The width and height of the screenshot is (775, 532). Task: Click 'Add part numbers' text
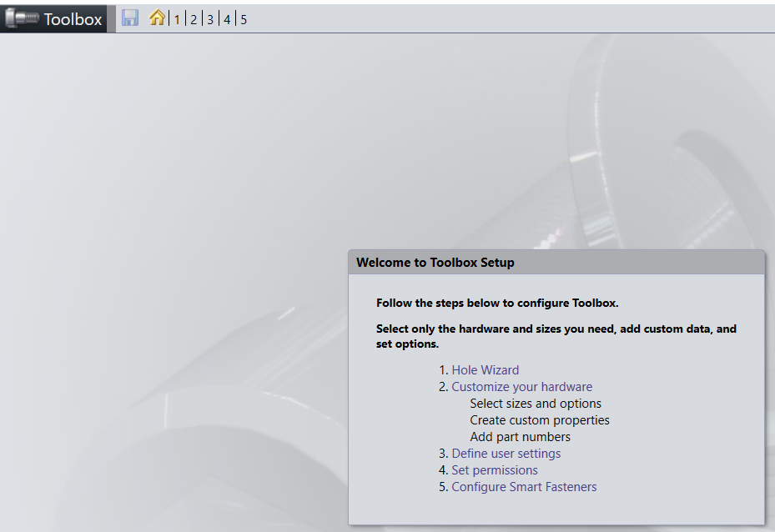point(520,437)
